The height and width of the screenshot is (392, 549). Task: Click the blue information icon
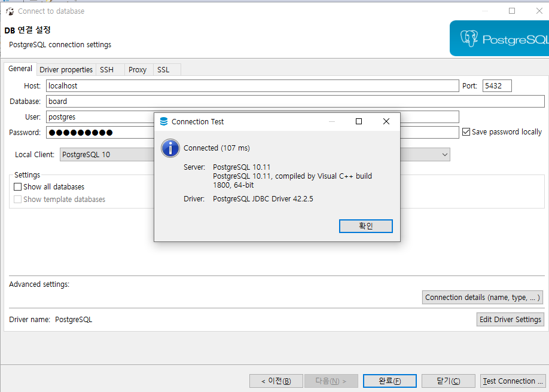tap(170, 148)
